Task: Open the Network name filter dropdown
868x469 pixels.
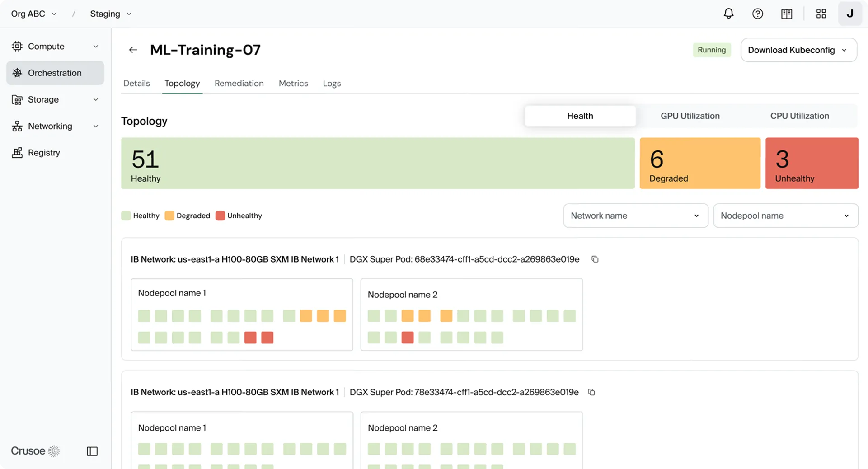Action: coord(635,216)
